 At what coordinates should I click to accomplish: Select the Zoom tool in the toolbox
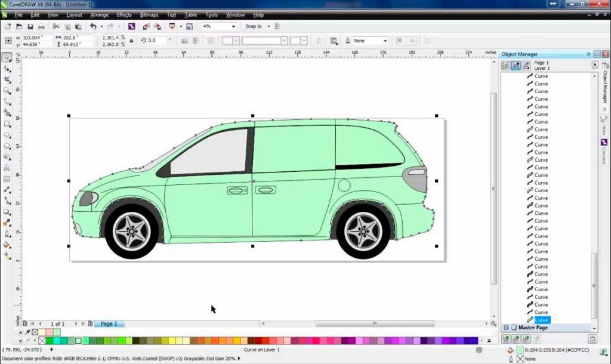coord(7,91)
